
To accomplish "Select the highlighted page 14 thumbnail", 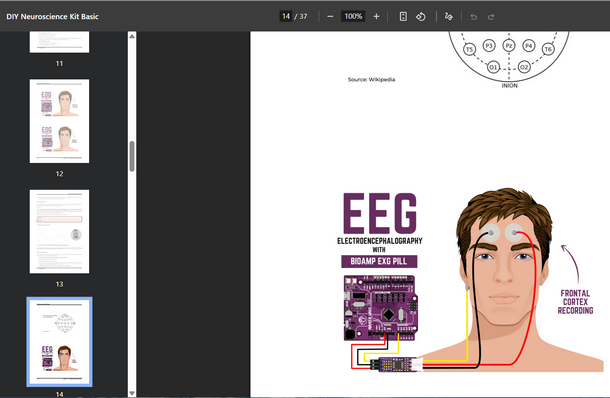I will 59,342.
